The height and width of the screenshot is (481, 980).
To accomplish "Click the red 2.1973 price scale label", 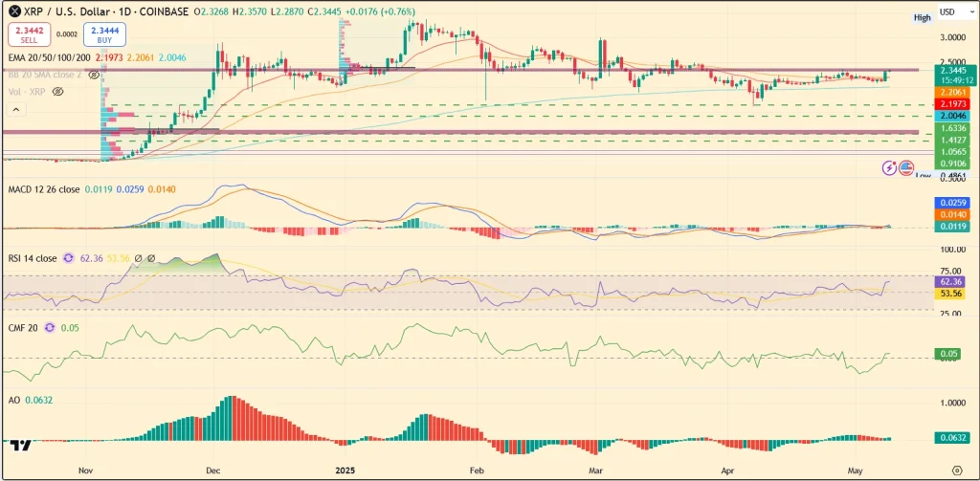I will (951, 102).
